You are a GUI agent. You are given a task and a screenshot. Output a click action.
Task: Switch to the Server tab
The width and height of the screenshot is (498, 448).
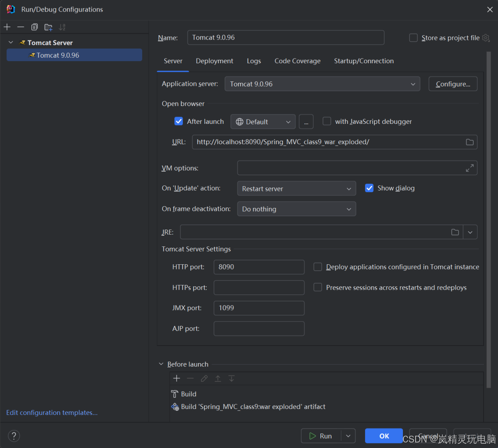tap(173, 61)
